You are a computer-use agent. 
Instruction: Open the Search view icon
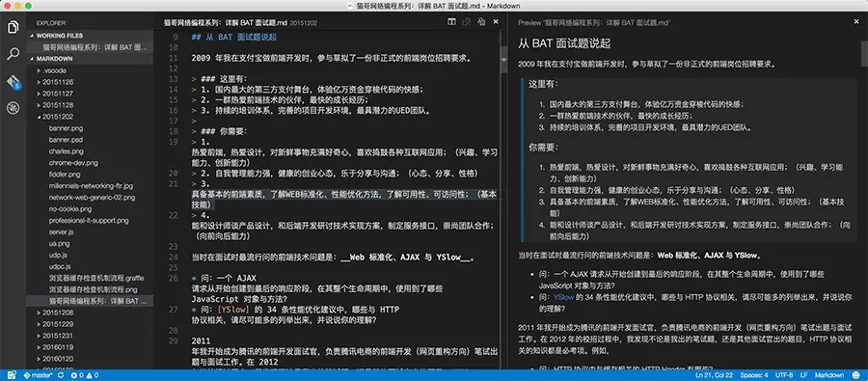[x=13, y=54]
